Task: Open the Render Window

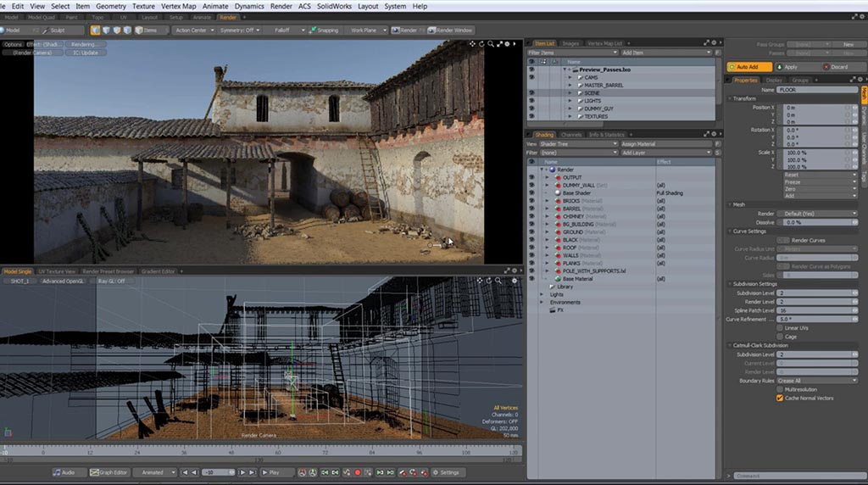Action: [x=450, y=31]
